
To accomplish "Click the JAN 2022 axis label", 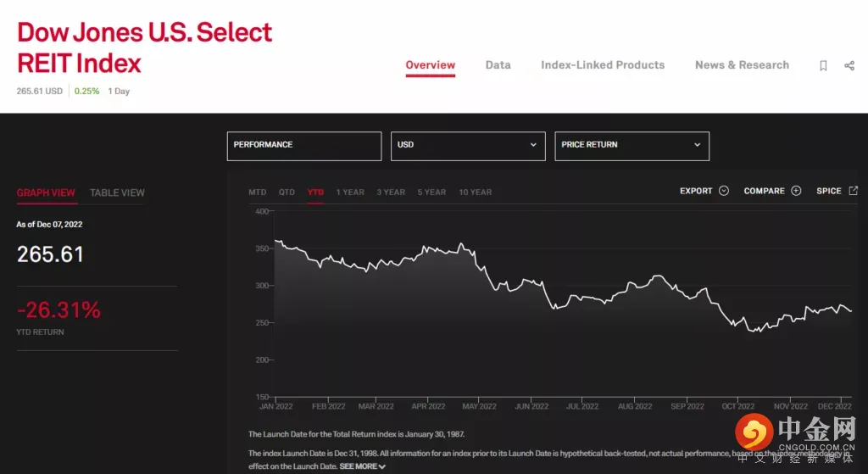I will point(275,406).
